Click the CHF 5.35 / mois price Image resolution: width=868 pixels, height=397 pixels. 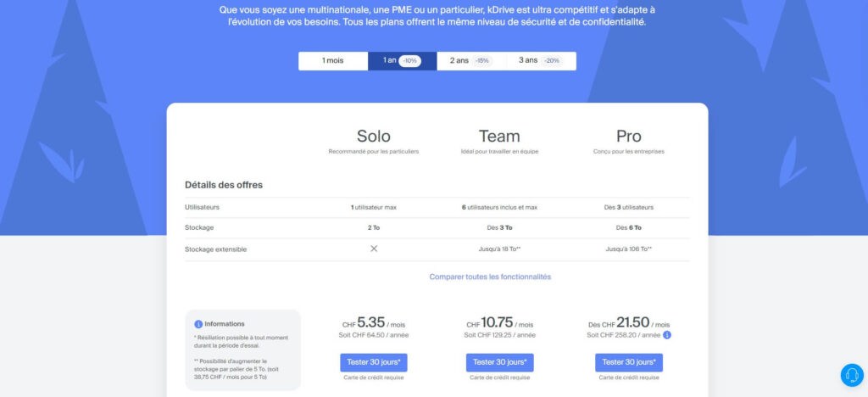click(374, 323)
